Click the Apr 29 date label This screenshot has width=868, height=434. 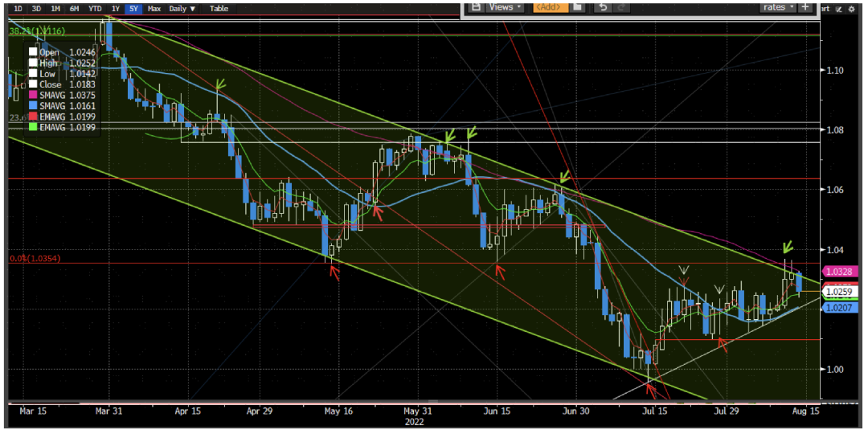tap(259, 411)
